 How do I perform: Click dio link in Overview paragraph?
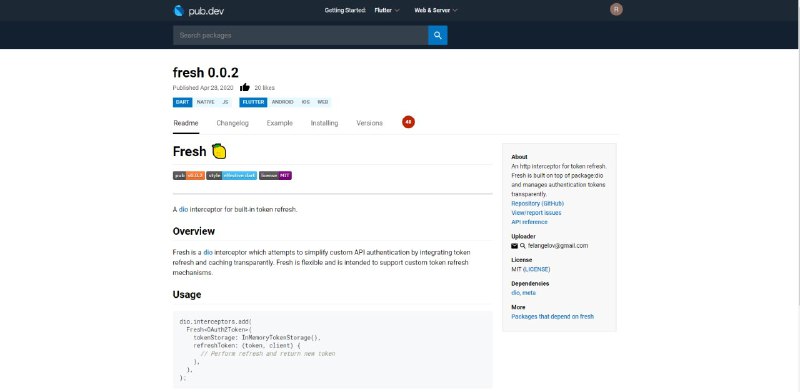coord(208,252)
